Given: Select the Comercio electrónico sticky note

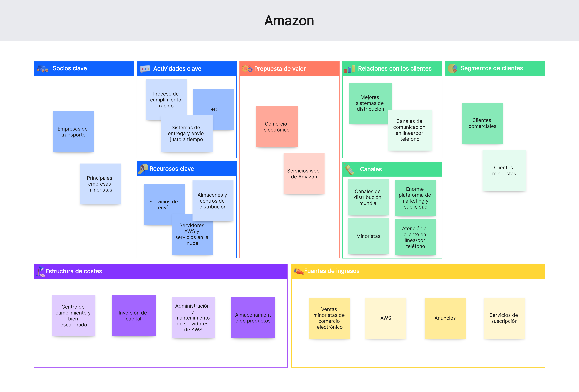Looking at the screenshot, I should coord(277,127).
